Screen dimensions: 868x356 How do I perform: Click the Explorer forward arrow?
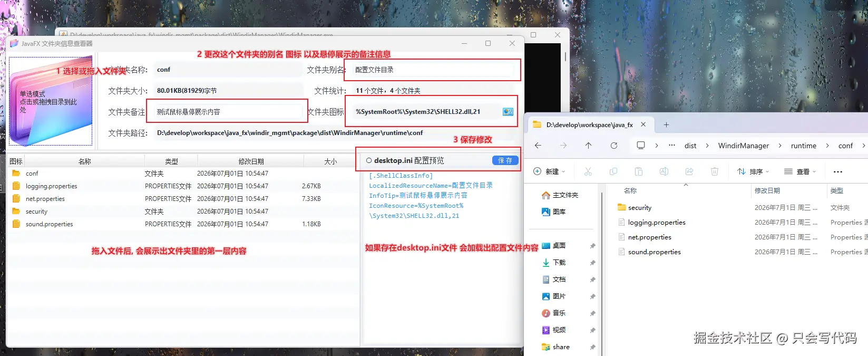(x=563, y=146)
